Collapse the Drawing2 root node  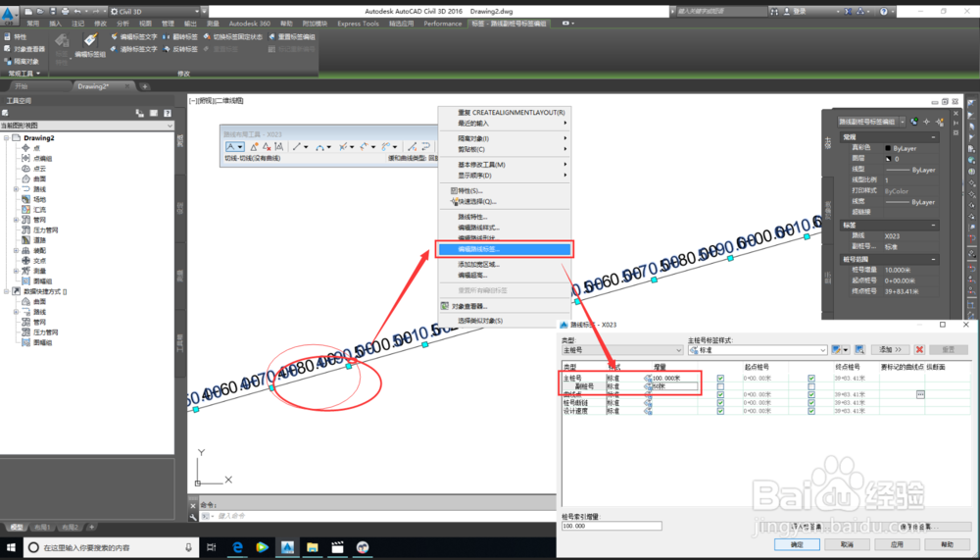(6, 137)
